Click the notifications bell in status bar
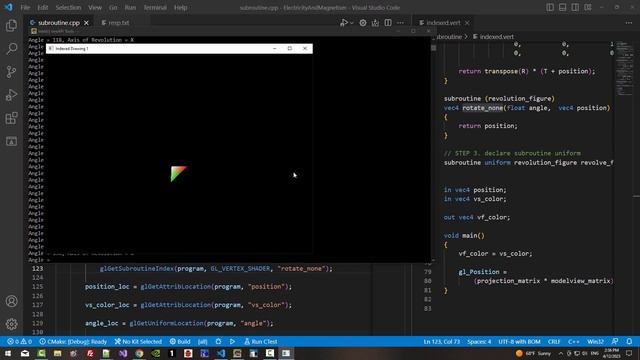 pyautogui.click(x=629, y=342)
